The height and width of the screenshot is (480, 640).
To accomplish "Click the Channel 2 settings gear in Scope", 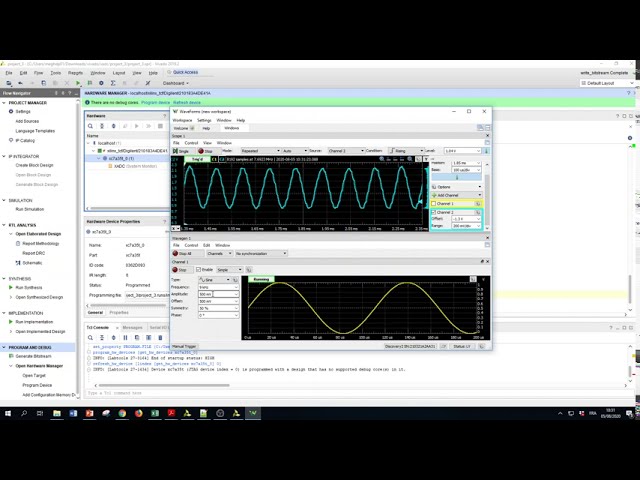I will (478, 213).
